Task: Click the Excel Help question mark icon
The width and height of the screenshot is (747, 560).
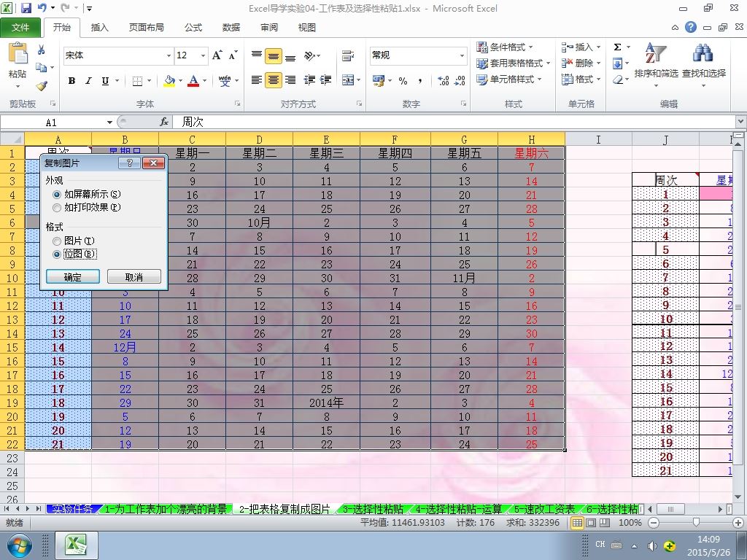Action: (x=691, y=27)
